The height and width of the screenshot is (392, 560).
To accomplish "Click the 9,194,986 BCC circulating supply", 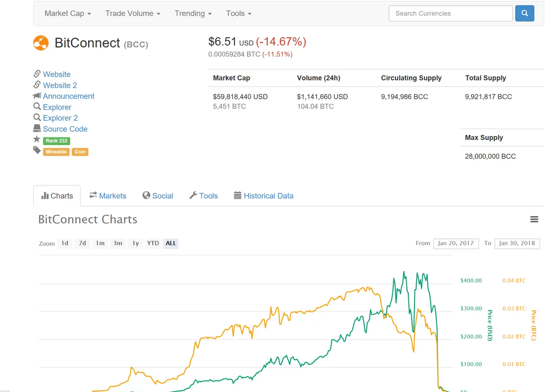I will coord(404,97).
